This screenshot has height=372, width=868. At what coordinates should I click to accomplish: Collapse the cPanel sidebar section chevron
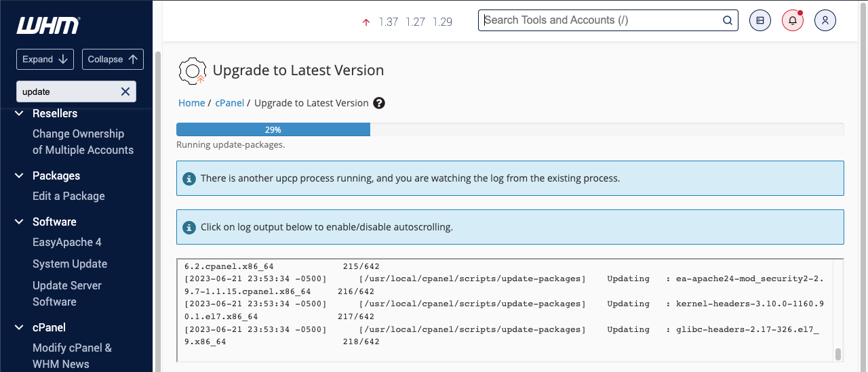click(20, 328)
